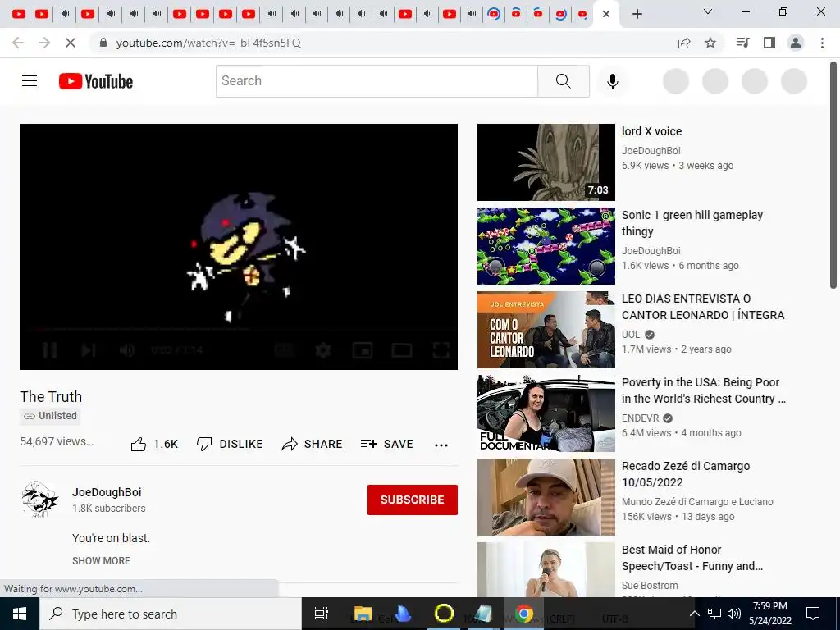
Task: Open video player settings gear
Action: coord(323,350)
